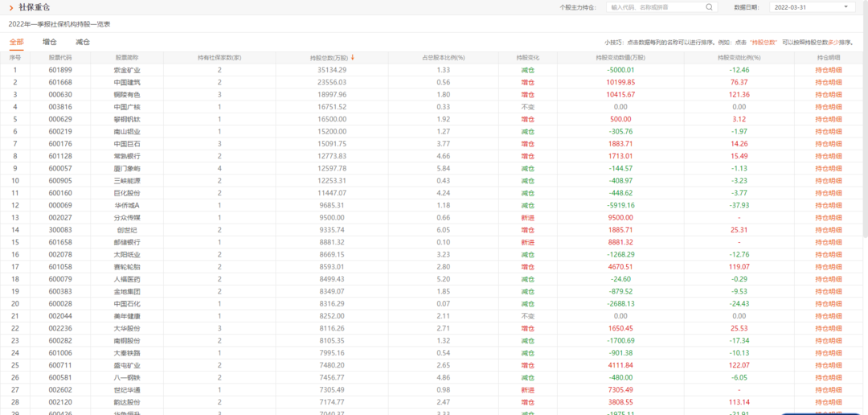The width and height of the screenshot is (868, 415).
Task: Select stock name 巨化股份
Action: (x=127, y=193)
